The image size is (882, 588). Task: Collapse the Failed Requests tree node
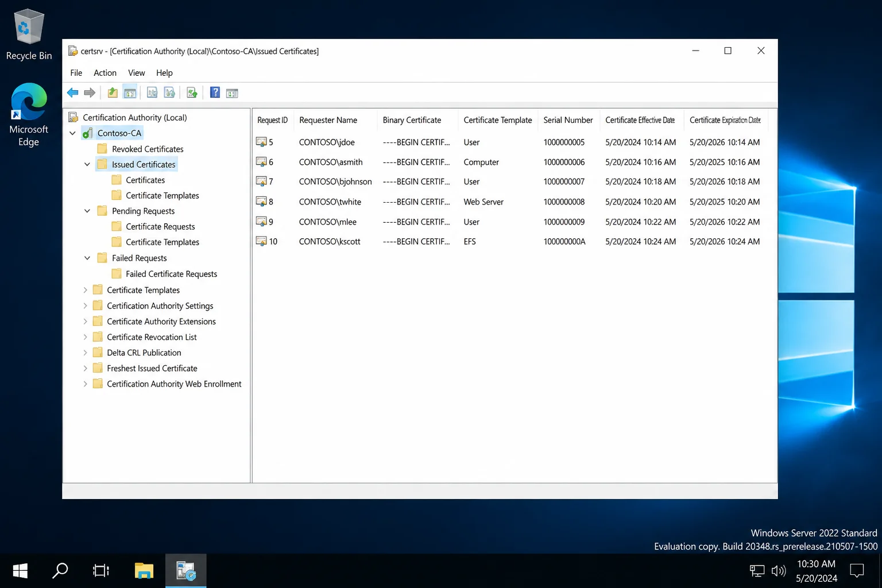coord(87,258)
